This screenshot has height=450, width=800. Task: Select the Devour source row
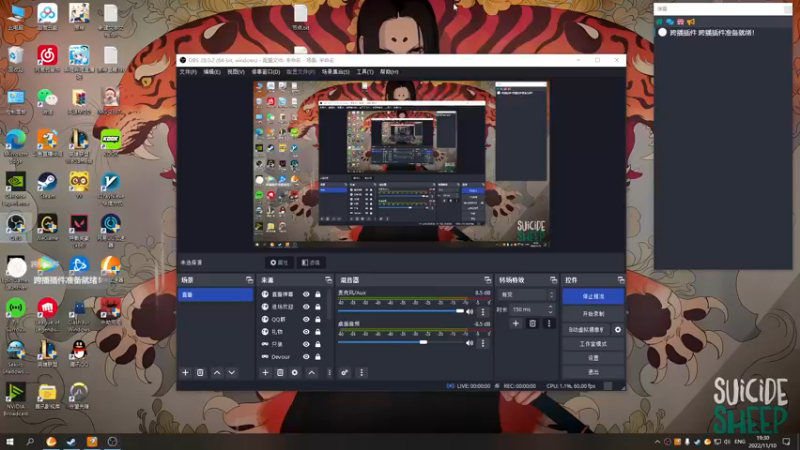click(293, 357)
